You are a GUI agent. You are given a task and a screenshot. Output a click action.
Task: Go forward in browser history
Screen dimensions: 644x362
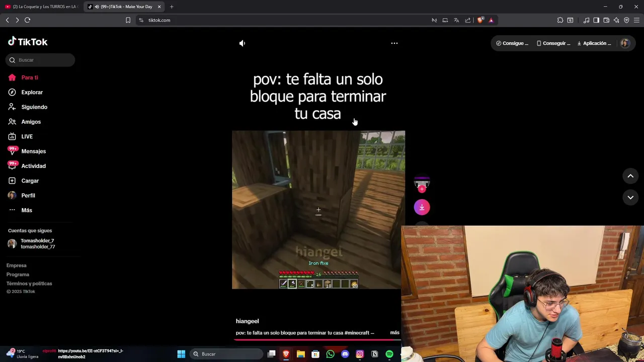[17, 20]
